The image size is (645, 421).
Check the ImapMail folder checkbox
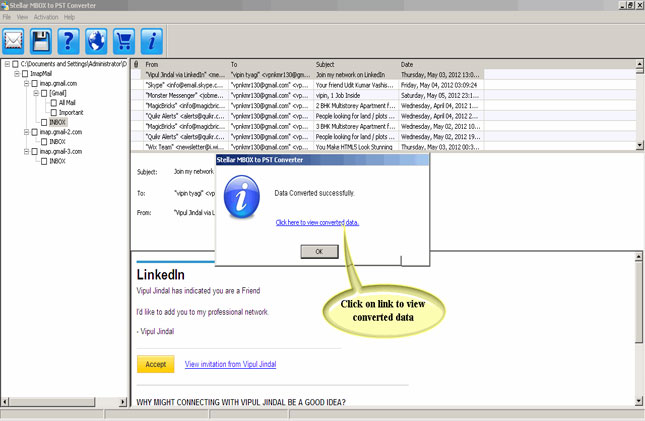25,74
